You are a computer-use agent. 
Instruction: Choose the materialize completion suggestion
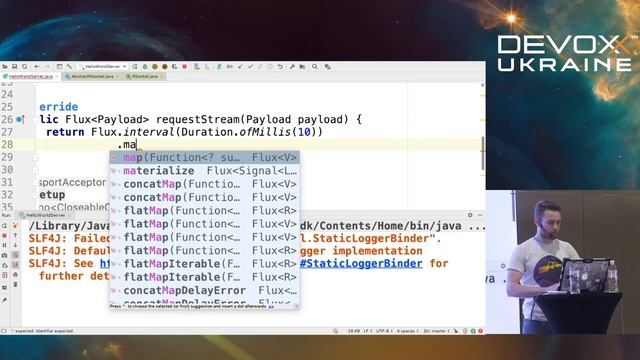(204, 171)
